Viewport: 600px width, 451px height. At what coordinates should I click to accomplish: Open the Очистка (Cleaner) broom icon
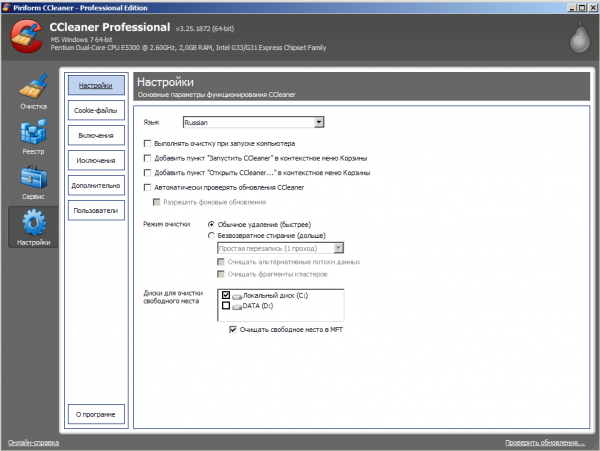(34, 86)
